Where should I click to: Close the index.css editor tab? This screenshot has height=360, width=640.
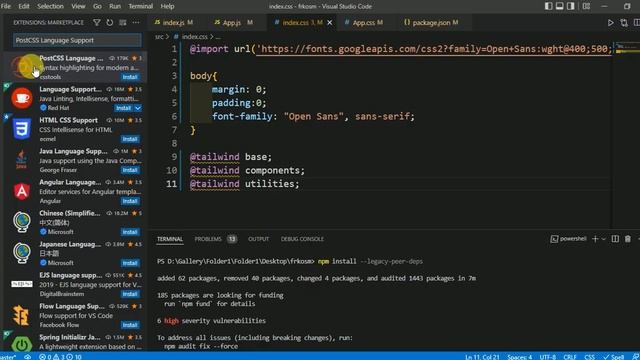[330, 23]
